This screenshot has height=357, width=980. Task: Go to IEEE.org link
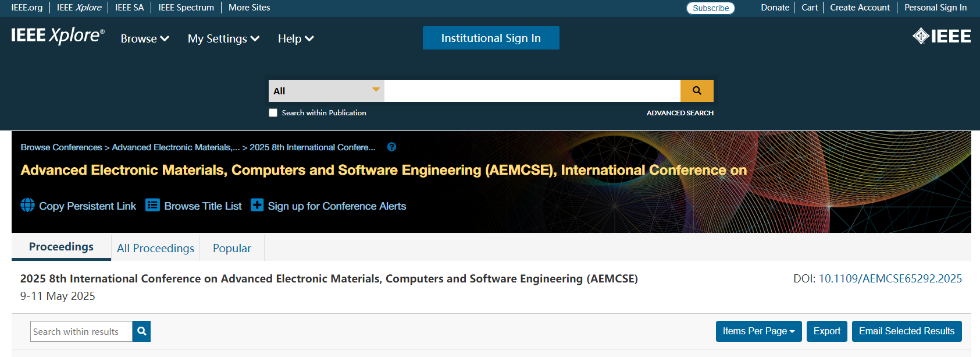click(x=27, y=8)
